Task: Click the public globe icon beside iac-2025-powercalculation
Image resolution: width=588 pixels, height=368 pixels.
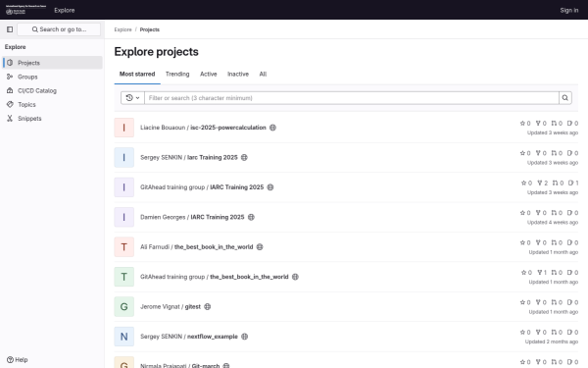Action: pyautogui.click(x=273, y=128)
